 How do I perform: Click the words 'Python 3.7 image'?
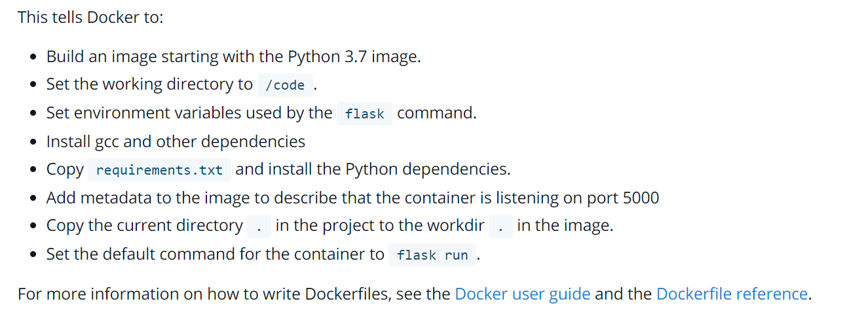pyautogui.click(x=354, y=56)
